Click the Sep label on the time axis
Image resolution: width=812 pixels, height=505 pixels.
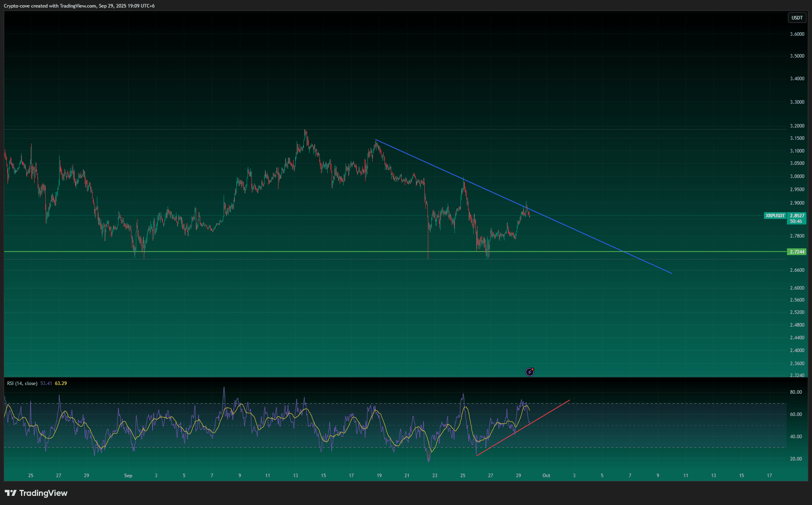coord(128,476)
